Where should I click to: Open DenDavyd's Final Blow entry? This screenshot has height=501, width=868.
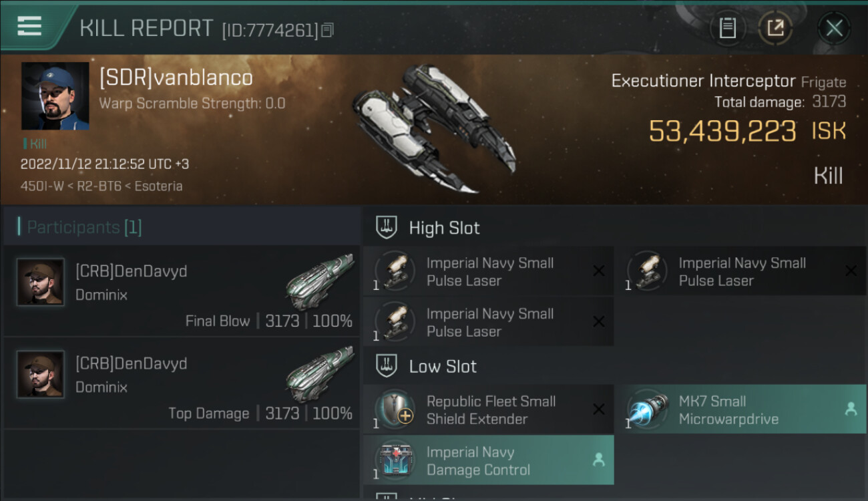180,291
